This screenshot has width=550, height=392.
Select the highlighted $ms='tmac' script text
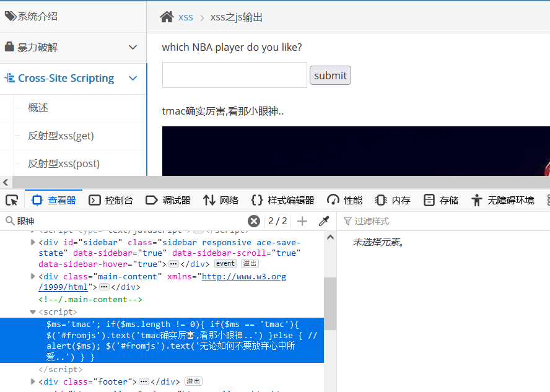[162, 341]
